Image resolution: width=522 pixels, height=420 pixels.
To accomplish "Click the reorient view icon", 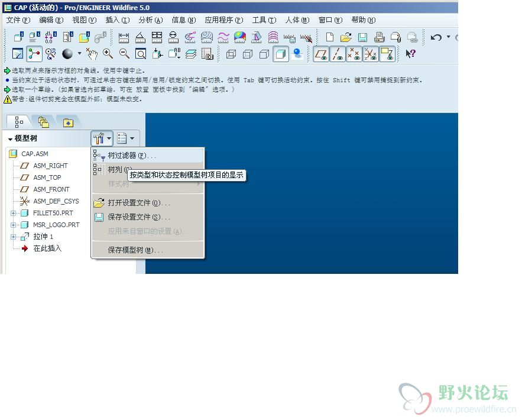I will tap(157, 54).
